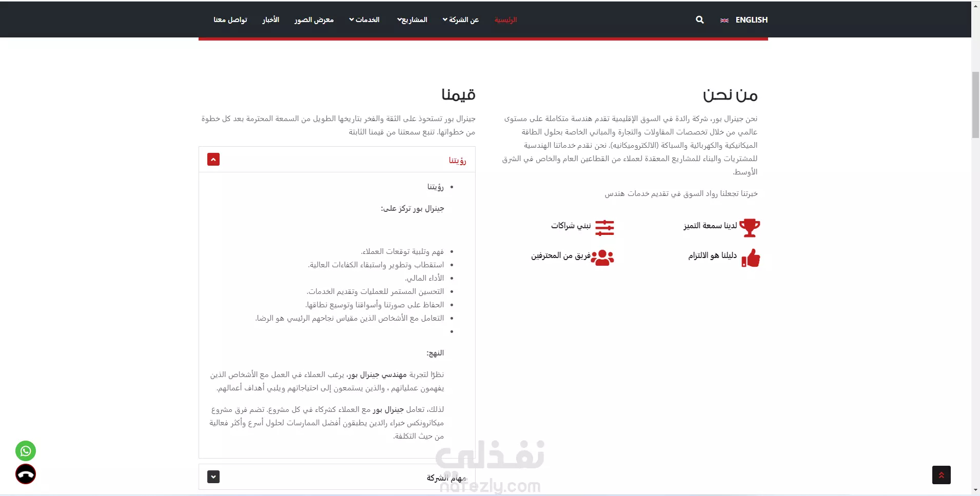Click the من نحن heading

tap(730, 95)
